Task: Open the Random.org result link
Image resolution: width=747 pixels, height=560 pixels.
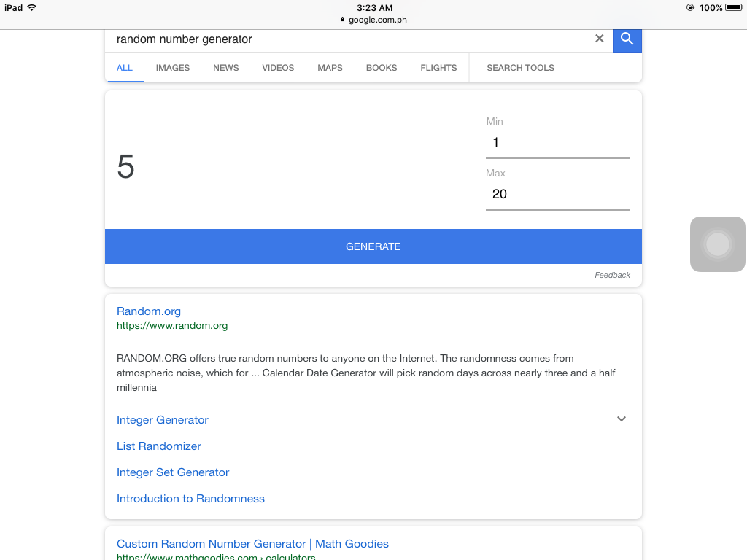Action: coord(149,311)
